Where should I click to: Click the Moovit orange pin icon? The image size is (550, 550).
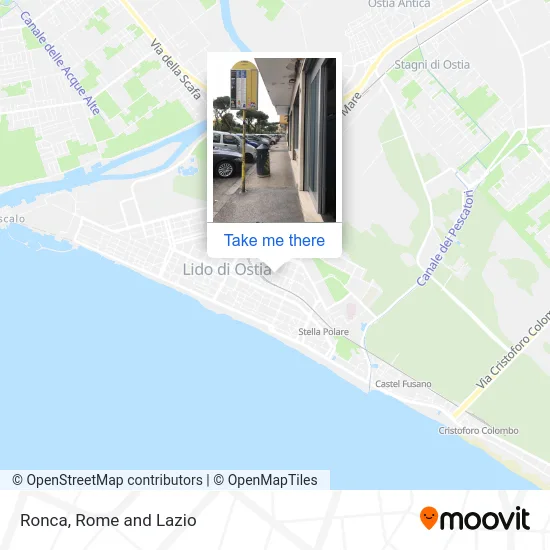click(x=429, y=518)
